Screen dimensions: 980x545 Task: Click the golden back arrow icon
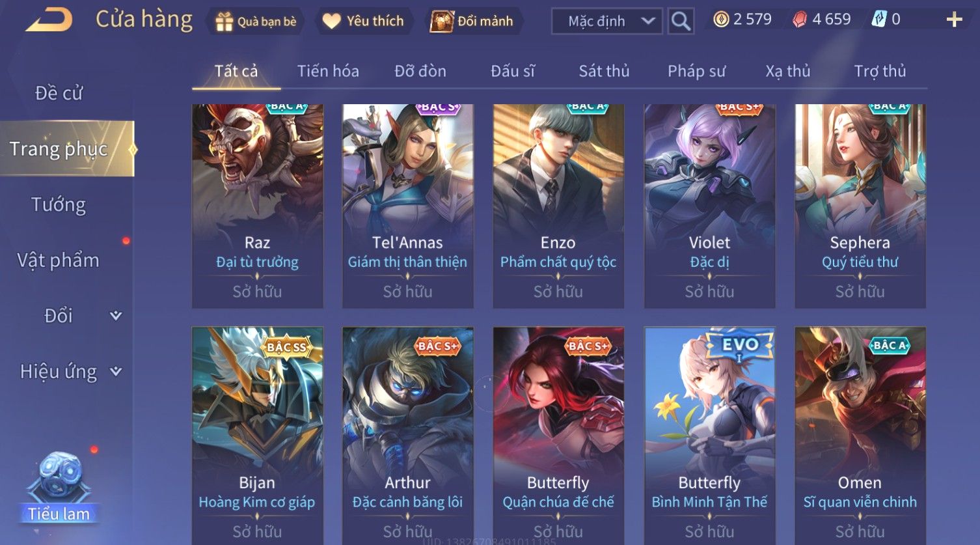(x=49, y=20)
